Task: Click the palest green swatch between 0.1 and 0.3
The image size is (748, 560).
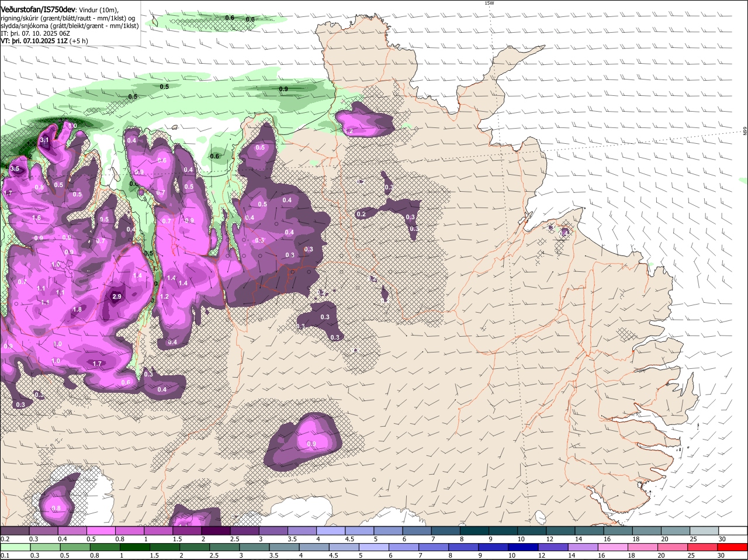Action: (x=15, y=548)
